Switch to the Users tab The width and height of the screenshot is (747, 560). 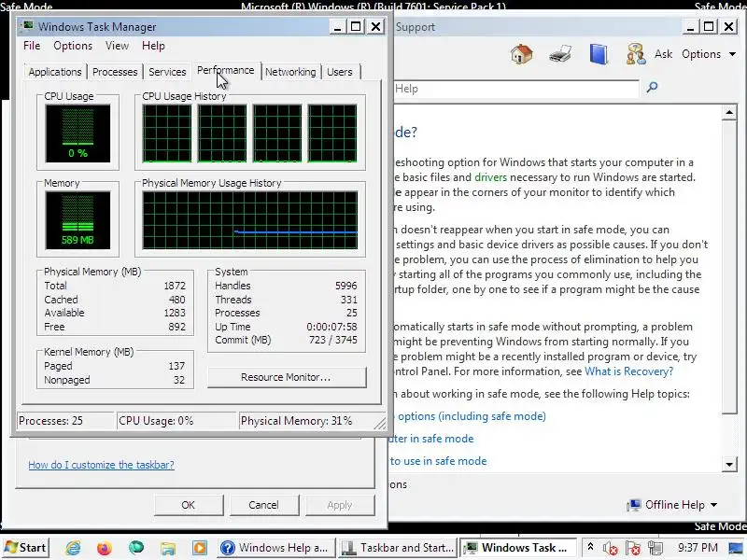[x=340, y=72]
